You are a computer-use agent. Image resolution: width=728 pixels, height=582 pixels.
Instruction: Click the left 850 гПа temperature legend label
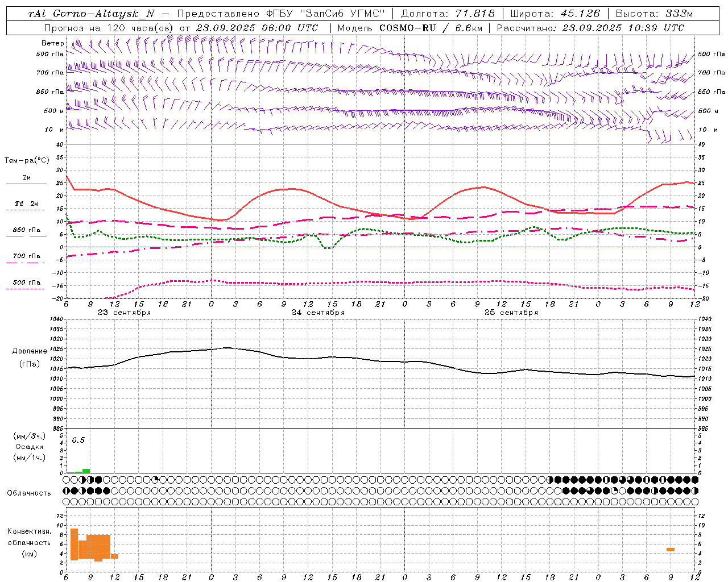27,230
